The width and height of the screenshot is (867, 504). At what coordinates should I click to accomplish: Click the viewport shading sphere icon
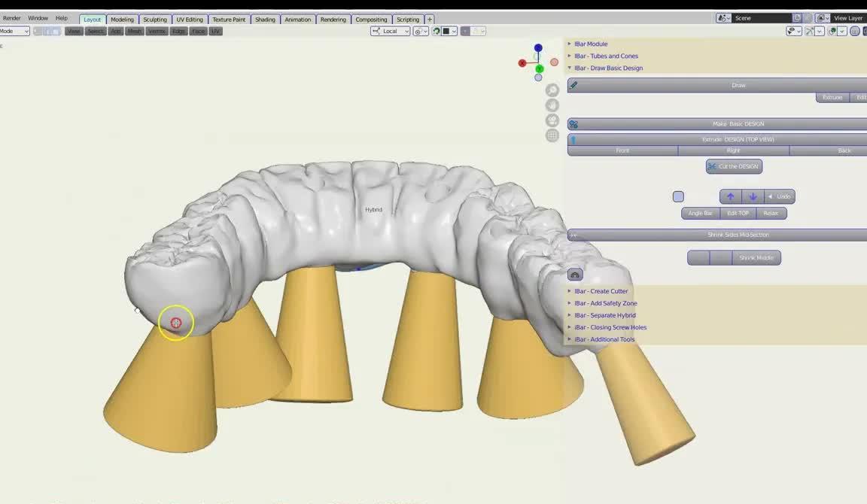(856, 32)
